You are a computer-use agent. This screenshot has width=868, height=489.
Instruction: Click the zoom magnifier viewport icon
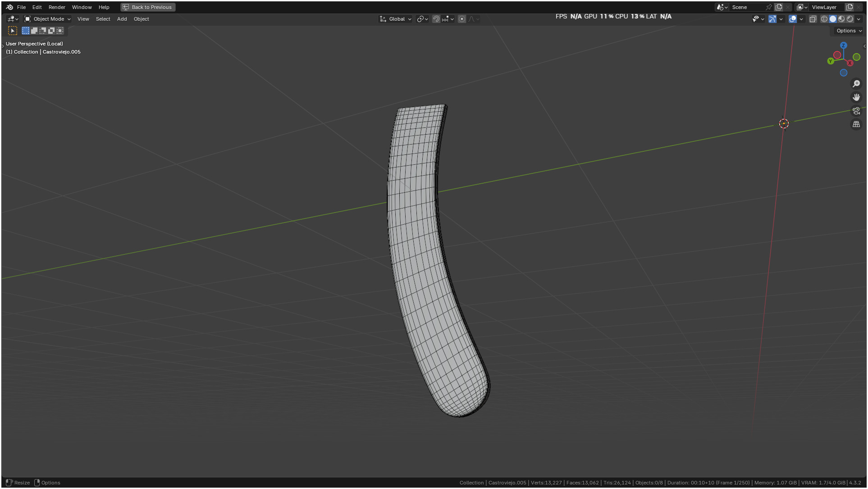coord(856,84)
